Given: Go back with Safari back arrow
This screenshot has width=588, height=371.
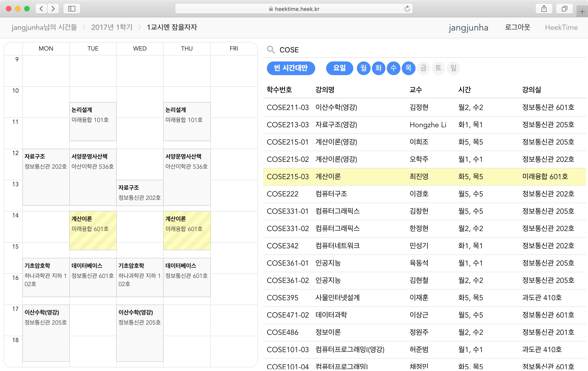Looking at the screenshot, I should 41,9.
